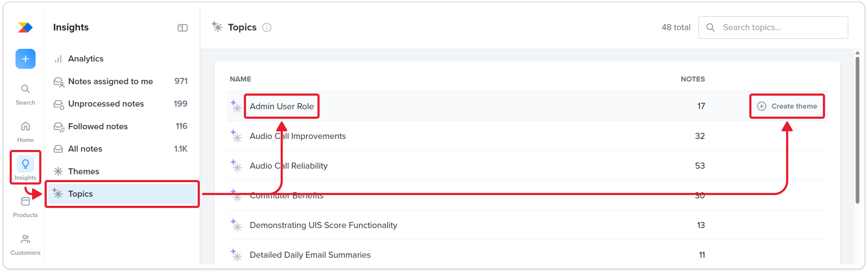Click the blue plus create button
Screen dimensions: 868x273
(x=25, y=59)
